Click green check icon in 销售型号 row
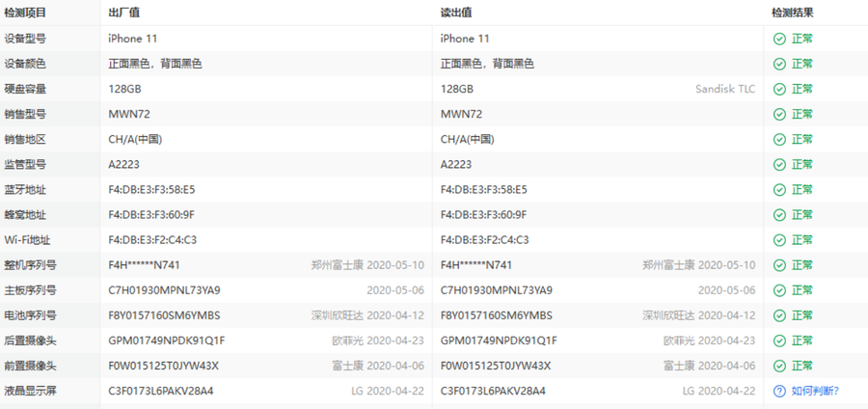Viewport: 868px width, 409px height. coord(779,115)
